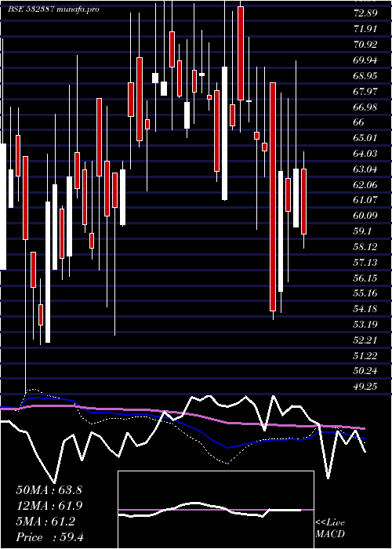
Task: Click the 5MA : 61.2 readout
Action: (x=45, y=522)
